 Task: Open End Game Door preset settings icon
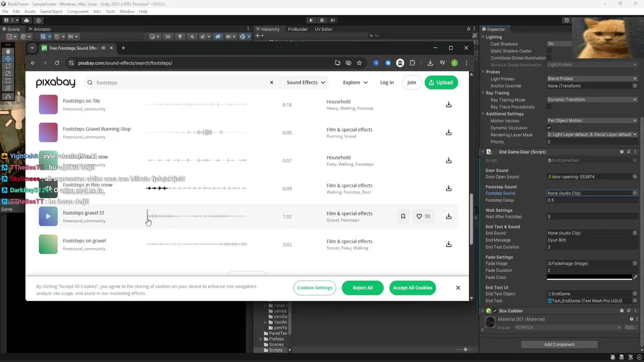[628, 152]
